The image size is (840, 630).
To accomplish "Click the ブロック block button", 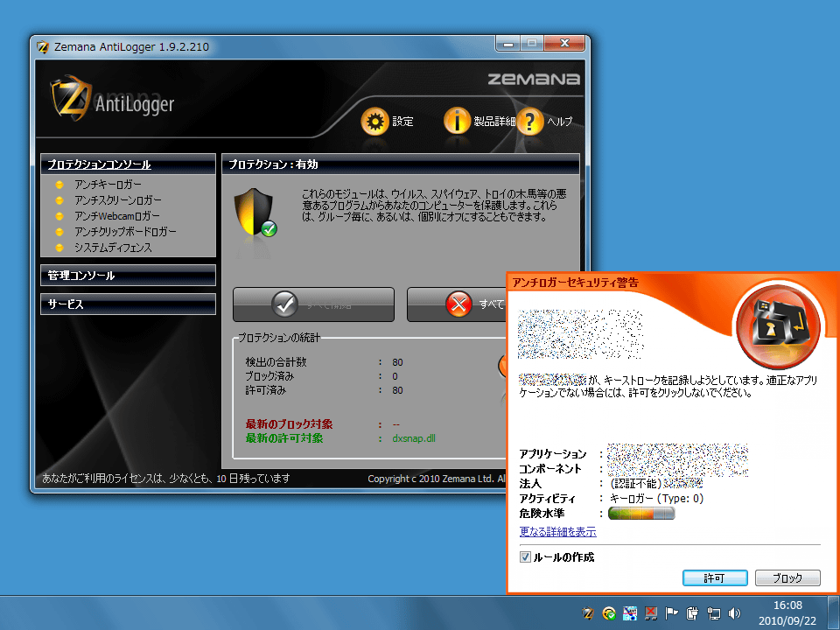I will click(x=787, y=578).
